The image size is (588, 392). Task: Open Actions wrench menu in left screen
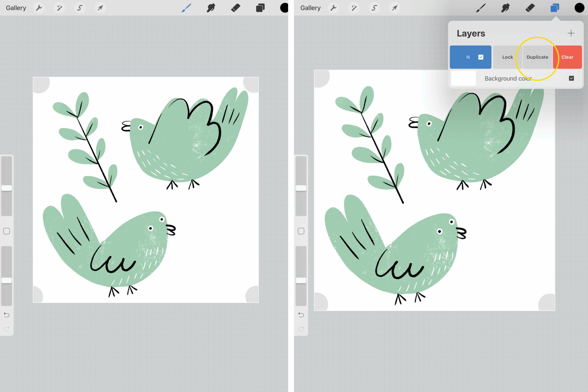pyautogui.click(x=39, y=8)
